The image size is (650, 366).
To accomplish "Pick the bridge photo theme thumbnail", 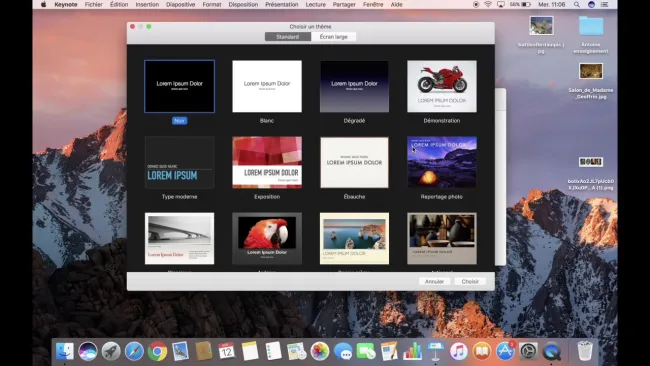I will click(179, 238).
